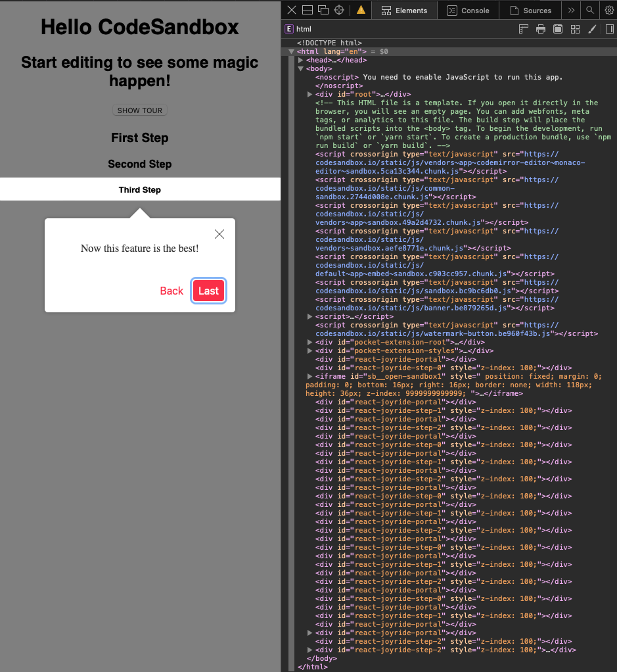Screen dimensions: 617x672
Task: Click the red Last button
Action: point(208,291)
